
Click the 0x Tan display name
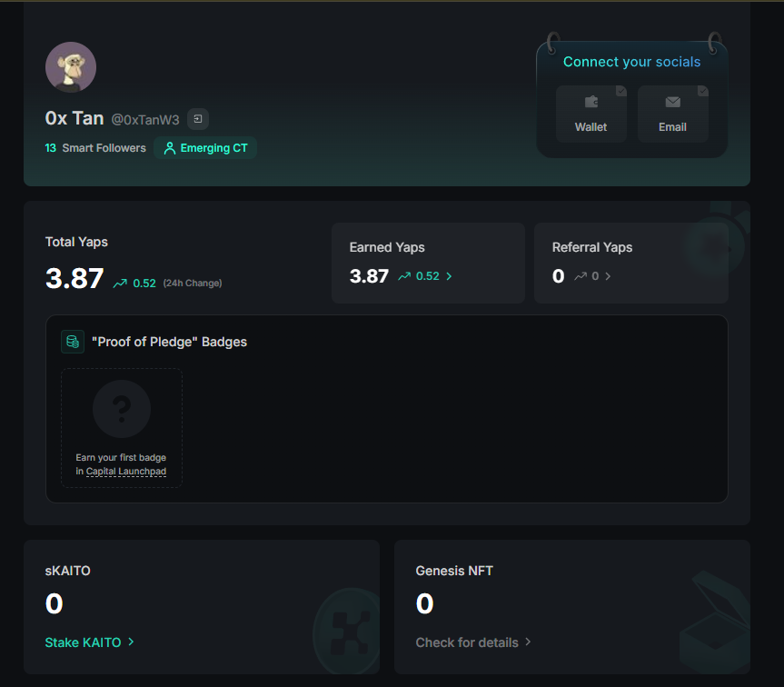[74, 118]
